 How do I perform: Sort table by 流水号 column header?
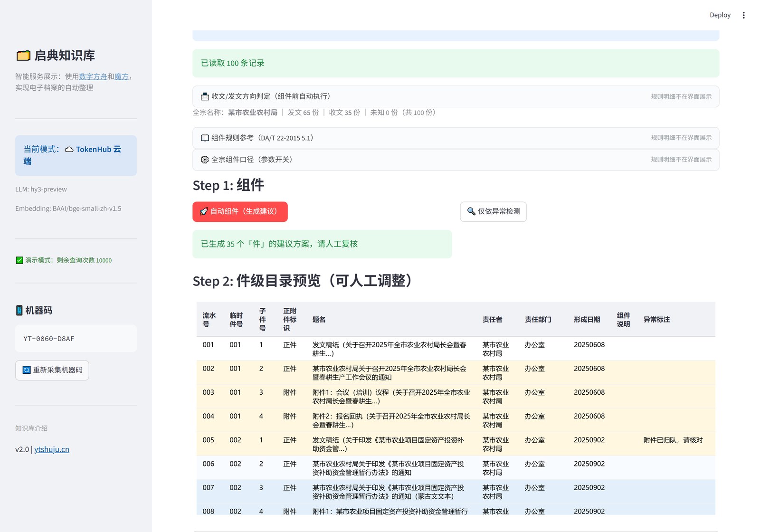coord(210,320)
